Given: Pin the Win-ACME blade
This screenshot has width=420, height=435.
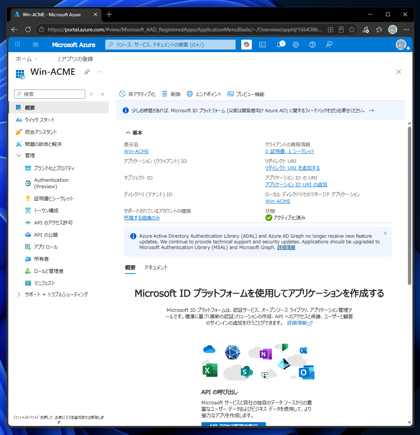Looking at the screenshot, I should click(87, 72).
